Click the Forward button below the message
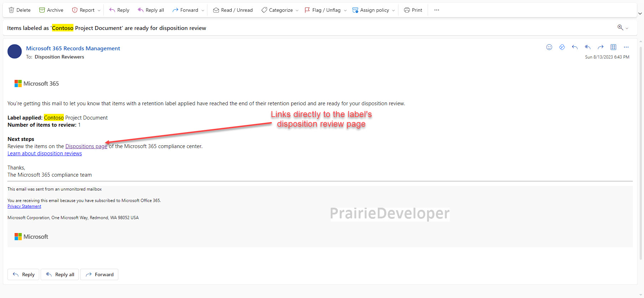 (99, 274)
